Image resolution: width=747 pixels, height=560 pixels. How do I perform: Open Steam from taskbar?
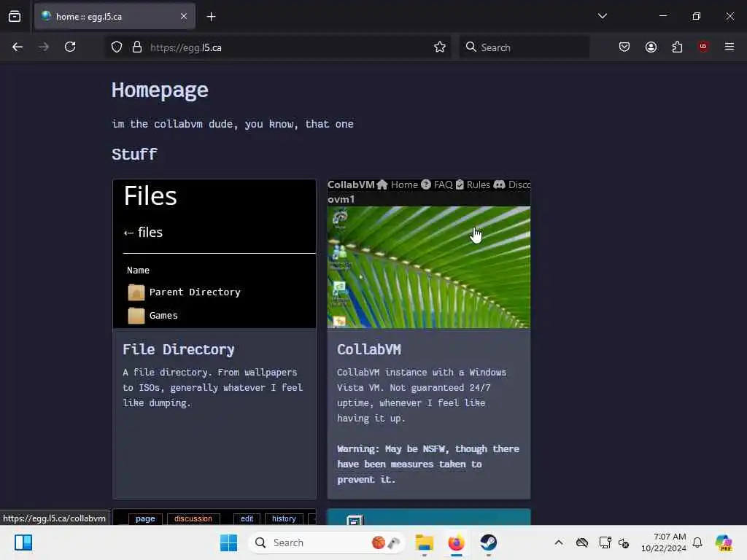point(488,542)
